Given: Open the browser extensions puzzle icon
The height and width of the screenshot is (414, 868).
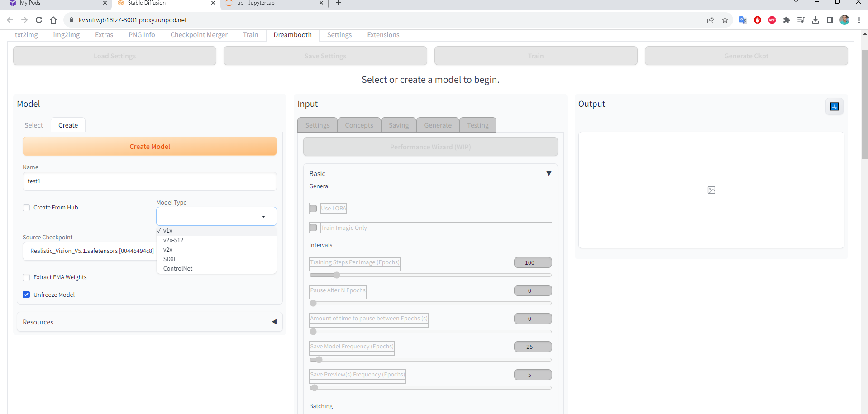Looking at the screenshot, I should (x=787, y=20).
